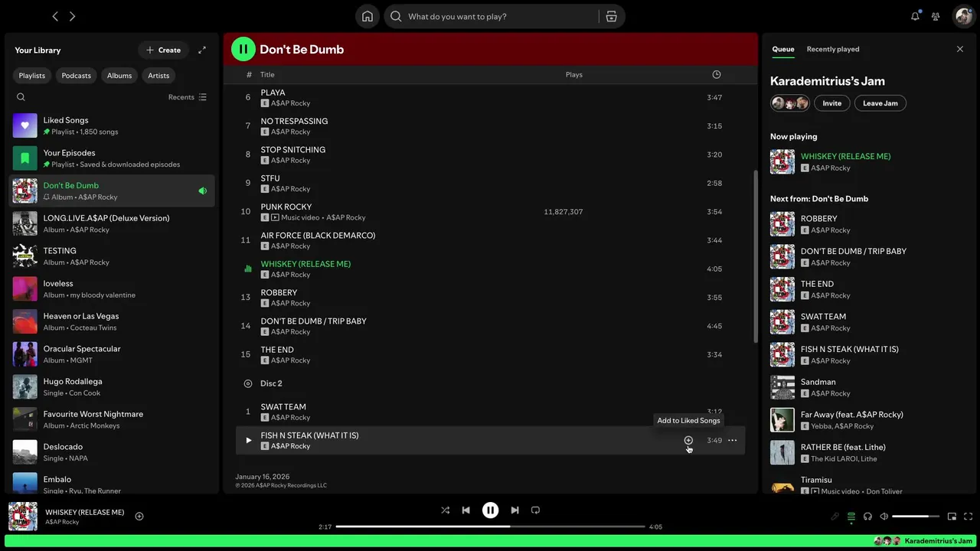Click now playing album art thumbnail

pos(23,516)
